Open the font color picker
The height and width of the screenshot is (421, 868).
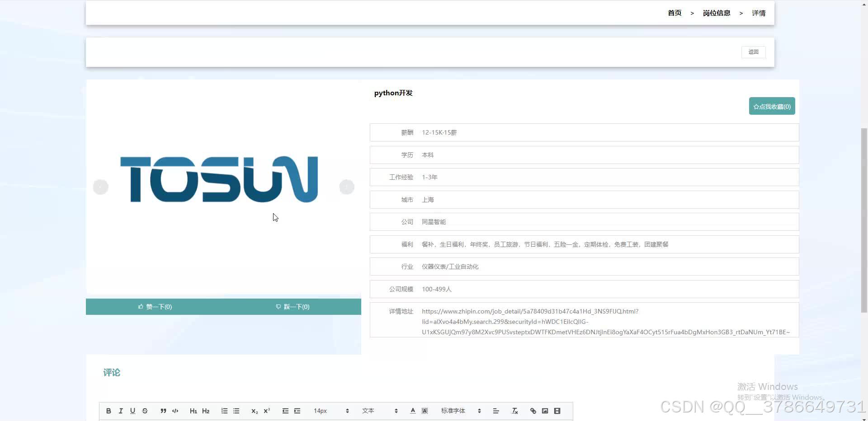coord(412,411)
